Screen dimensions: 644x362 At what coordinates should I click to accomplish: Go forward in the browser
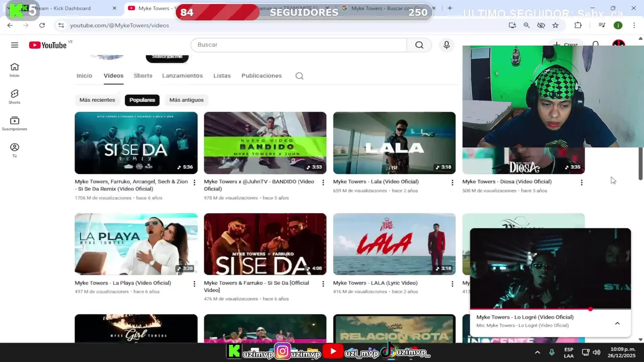tap(26, 25)
